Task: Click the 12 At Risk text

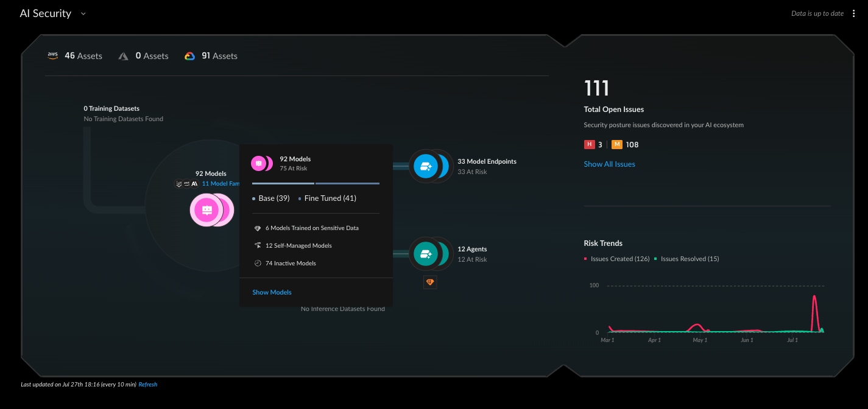Action: pos(472,259)
